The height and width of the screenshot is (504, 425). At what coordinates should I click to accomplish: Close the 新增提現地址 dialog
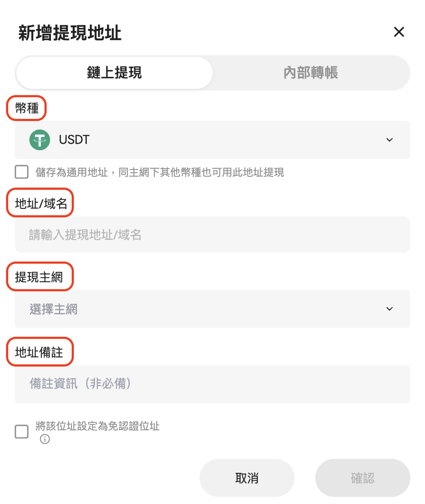point(399,32)
